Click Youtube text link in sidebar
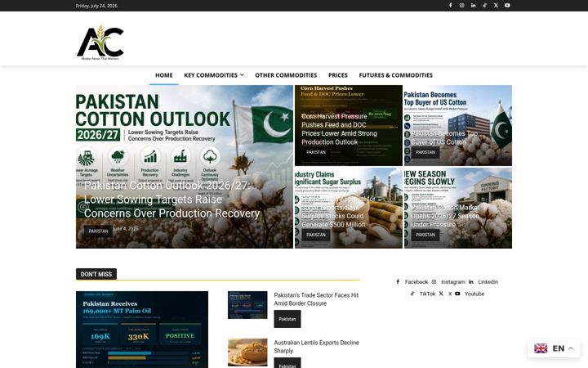 coord(474,294)
